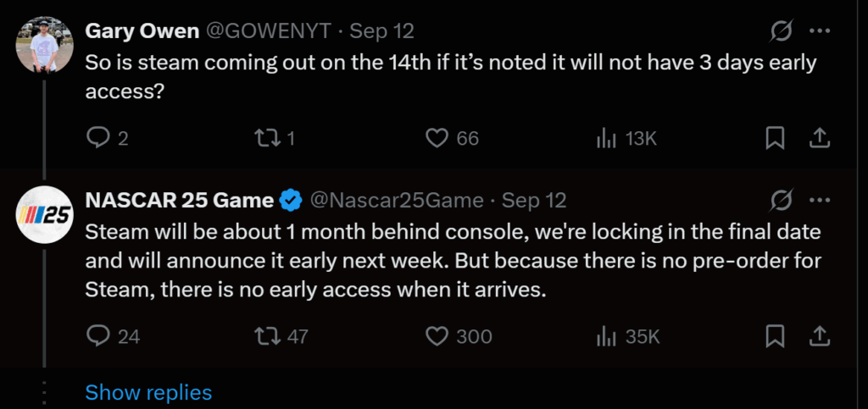Open Grok icon on NASCAR 25 Game tweet
Viewport: 868px width, 409px height.
pyautogui.click(x=781, y=202)
